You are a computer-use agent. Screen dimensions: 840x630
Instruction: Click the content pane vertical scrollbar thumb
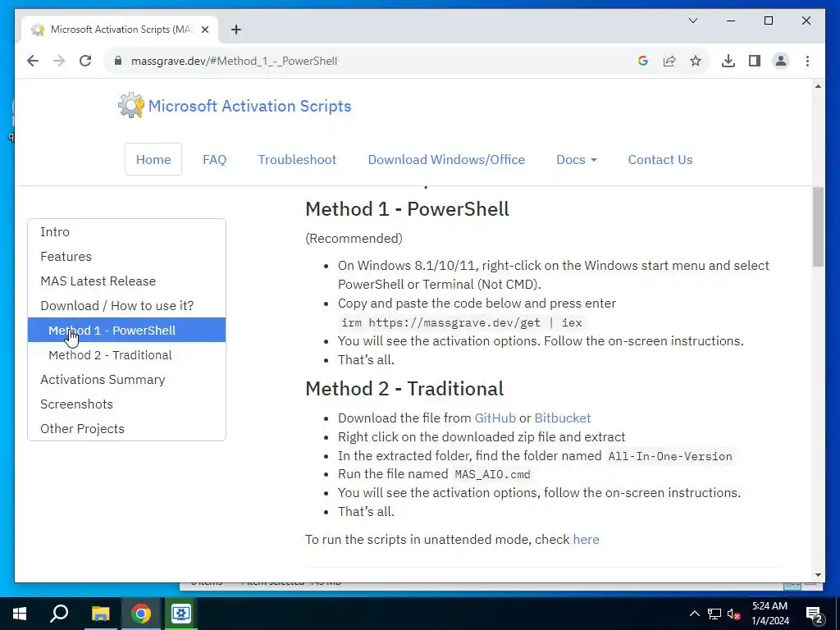click(818, 226)
